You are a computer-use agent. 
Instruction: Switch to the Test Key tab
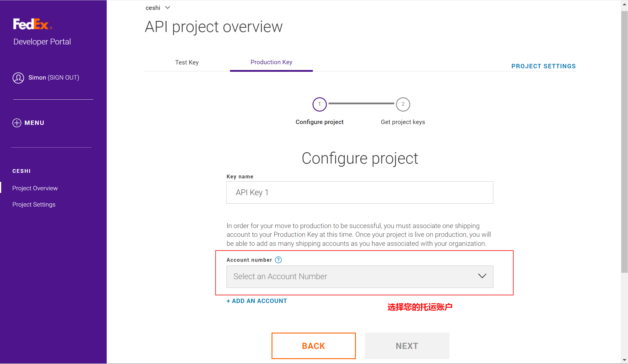pyautogui.click(x=187, y=62)
